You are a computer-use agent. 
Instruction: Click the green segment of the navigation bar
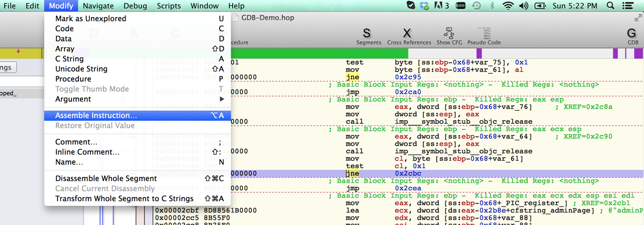(318, 53)
